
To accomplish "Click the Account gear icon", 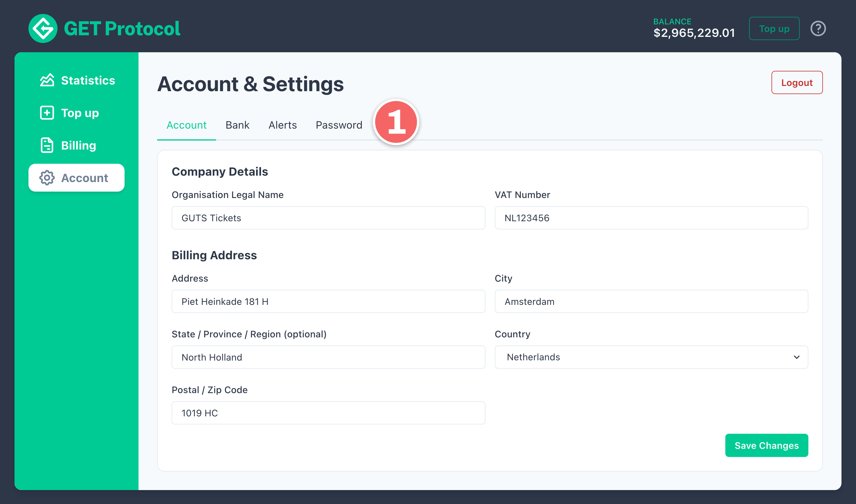I will pos(47,178).
